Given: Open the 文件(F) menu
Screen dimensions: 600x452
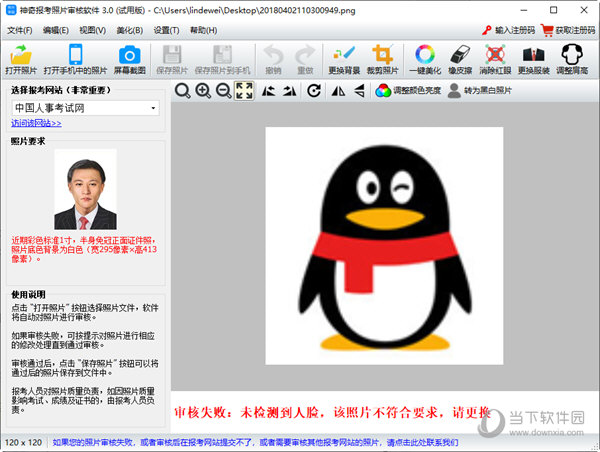Looking at the screenshot, I should tap(20, 30).
